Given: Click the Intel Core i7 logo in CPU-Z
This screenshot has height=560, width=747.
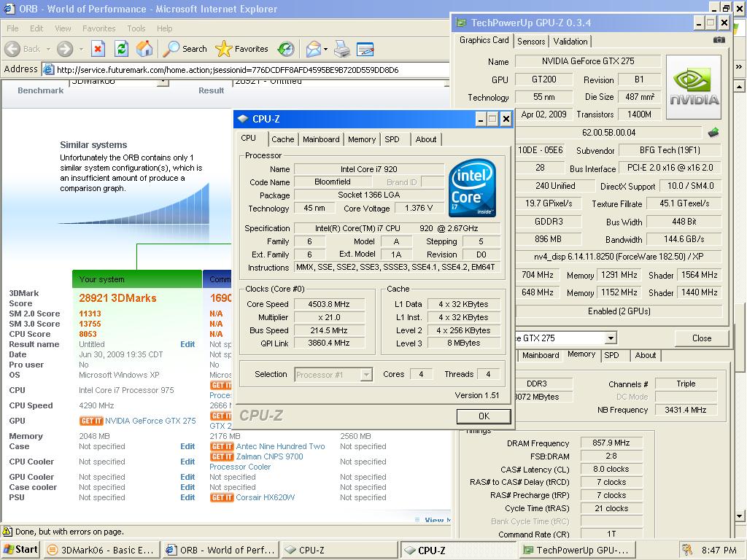Looking at the screenshot, I should (x=472, y=187).
